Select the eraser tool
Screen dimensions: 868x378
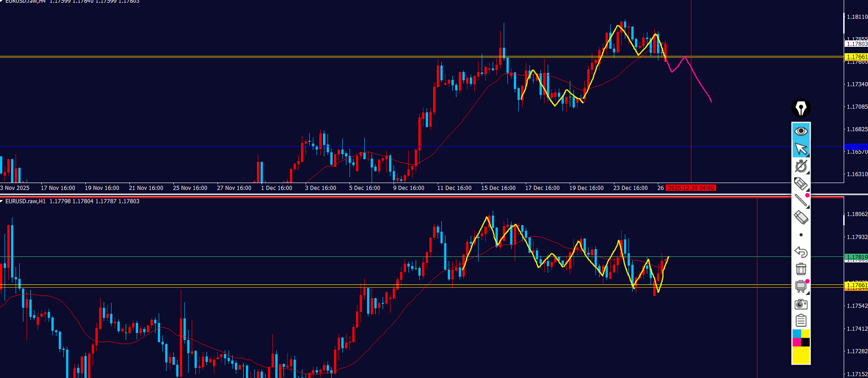point(801,217)
